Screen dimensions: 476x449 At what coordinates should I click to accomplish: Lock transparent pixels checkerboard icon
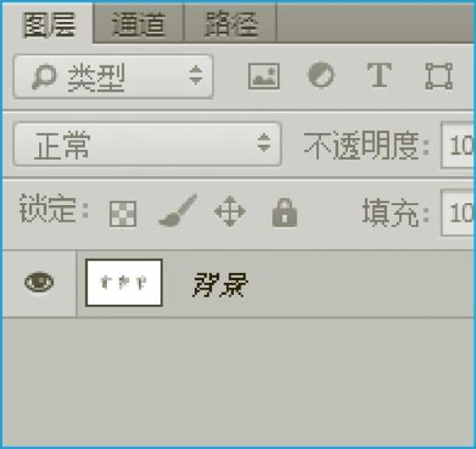[123, 214]
